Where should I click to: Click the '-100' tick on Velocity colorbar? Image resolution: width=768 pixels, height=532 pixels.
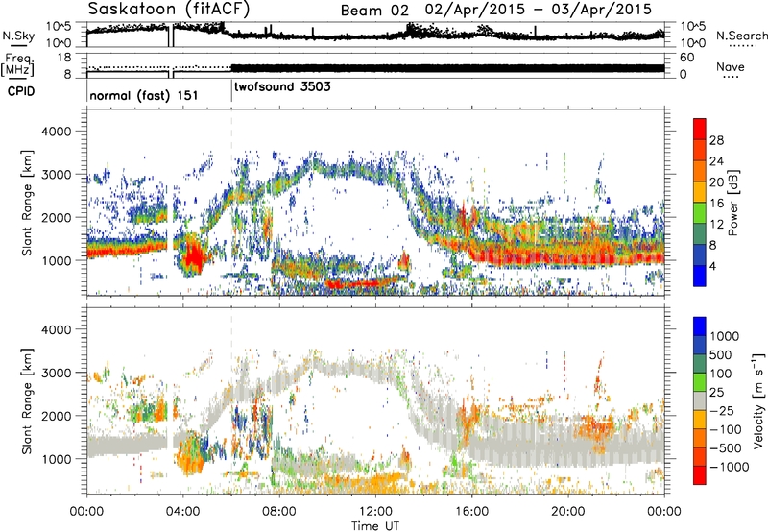(726, 429)
